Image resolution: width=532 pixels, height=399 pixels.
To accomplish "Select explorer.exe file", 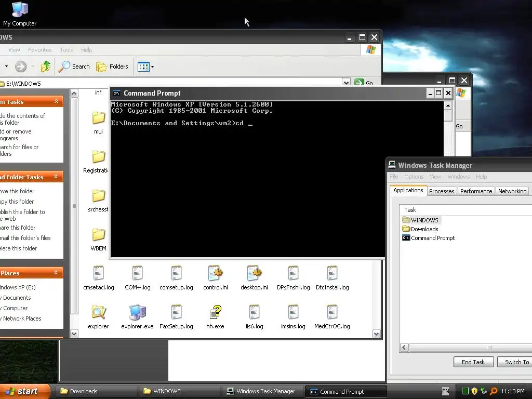I will (137, 317).
